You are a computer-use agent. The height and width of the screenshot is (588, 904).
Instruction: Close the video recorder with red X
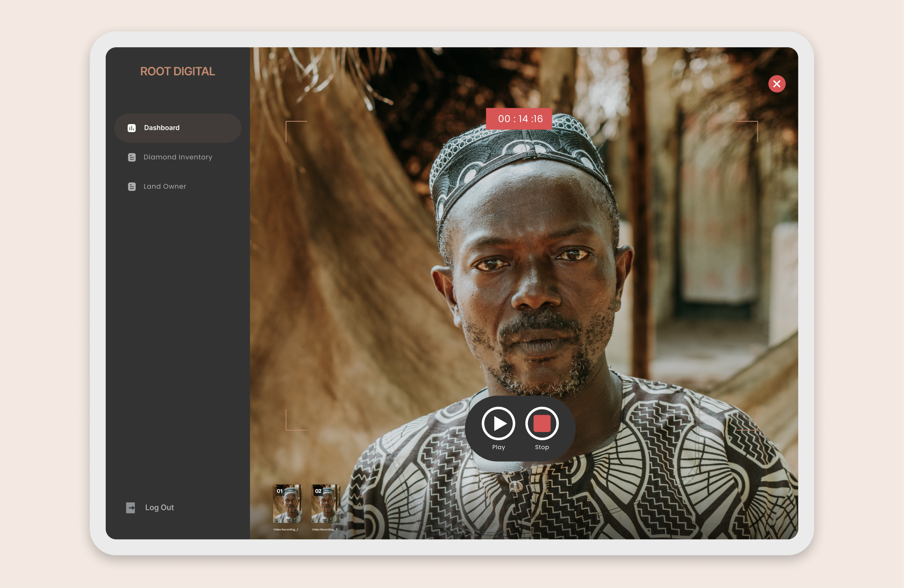777,84
